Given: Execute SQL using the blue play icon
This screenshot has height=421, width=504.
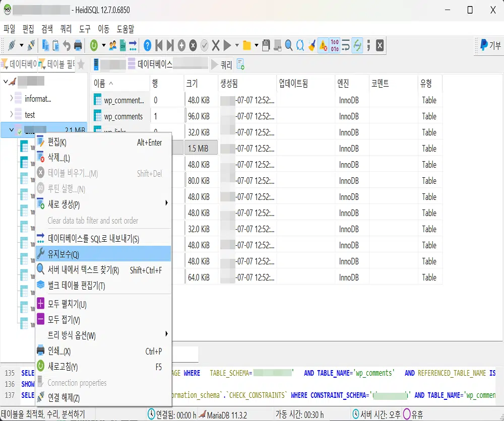Looking at the screenshot, I should point(227,45).
